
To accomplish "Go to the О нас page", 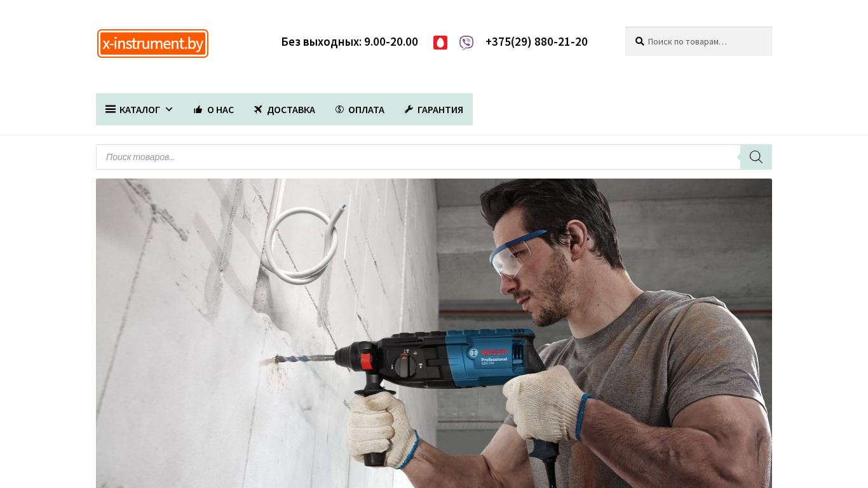I will 214,109.
